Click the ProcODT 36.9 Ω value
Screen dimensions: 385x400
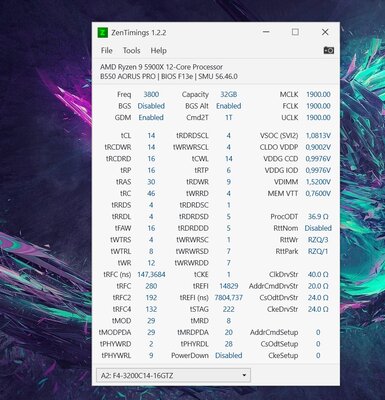[x=318, y=217]
